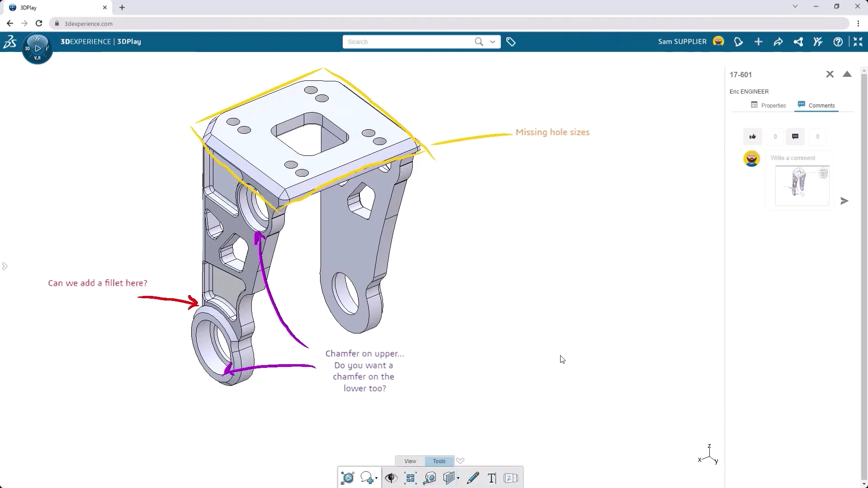Select the Pencil markup tool
Viewport: 868px width, 488px height.
coord(473,478)
